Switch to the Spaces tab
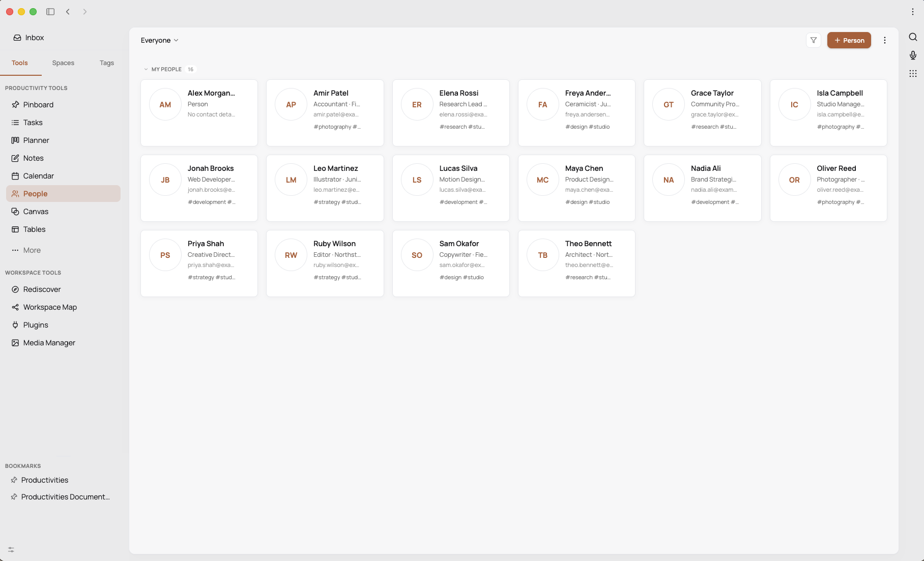Image resolution: width=924 pixels, height=561 pixels. click(63, 63)
